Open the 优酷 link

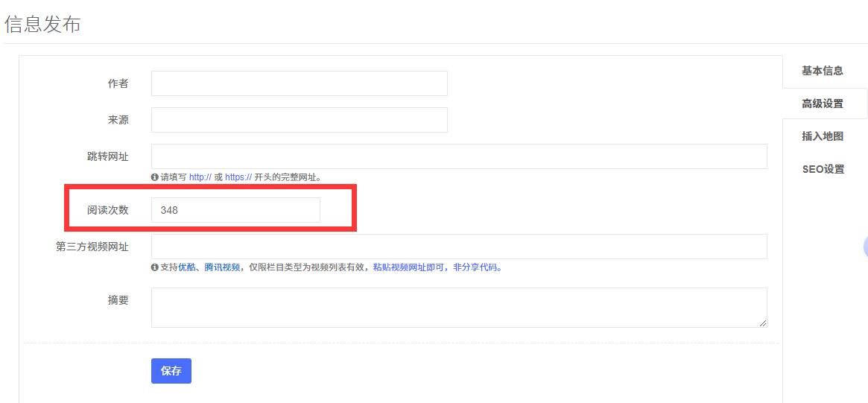186,267
